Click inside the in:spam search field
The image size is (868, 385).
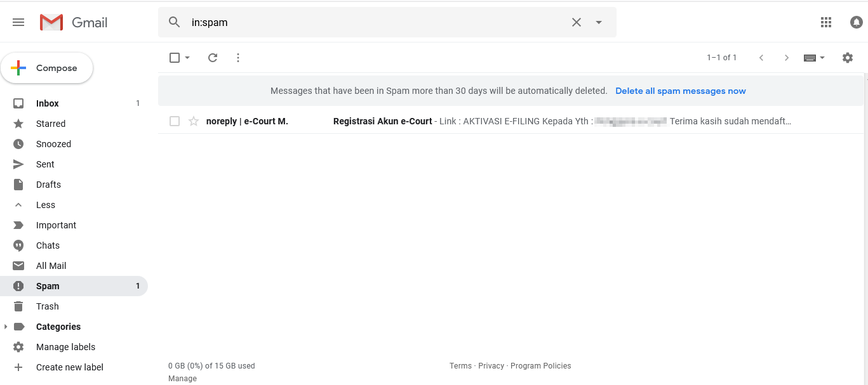375,22
